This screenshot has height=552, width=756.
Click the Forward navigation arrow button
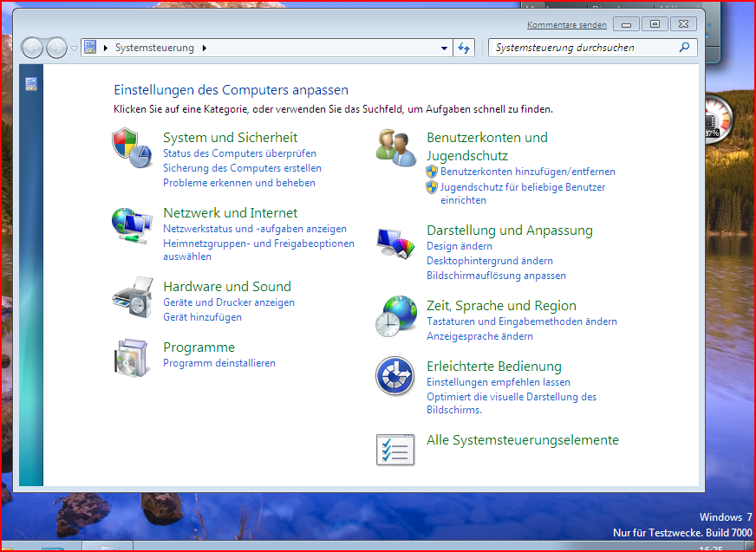tap(56, 48)
